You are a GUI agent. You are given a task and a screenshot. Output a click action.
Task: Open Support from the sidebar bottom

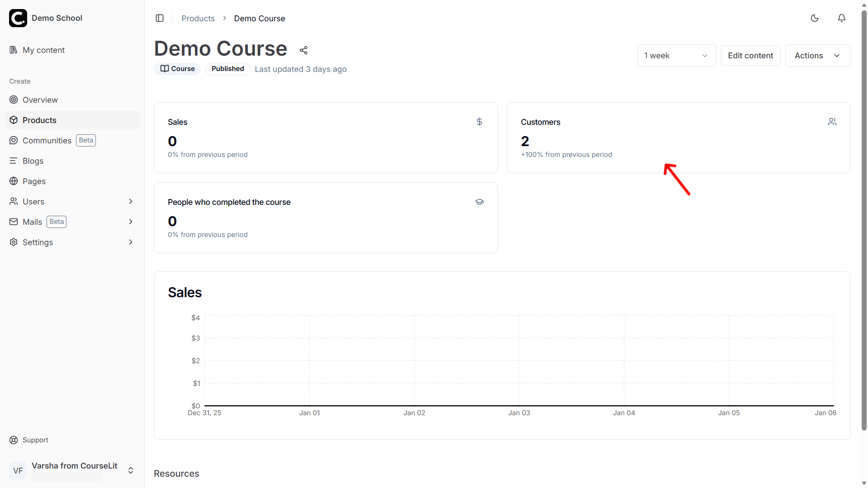tap(35, 440)
